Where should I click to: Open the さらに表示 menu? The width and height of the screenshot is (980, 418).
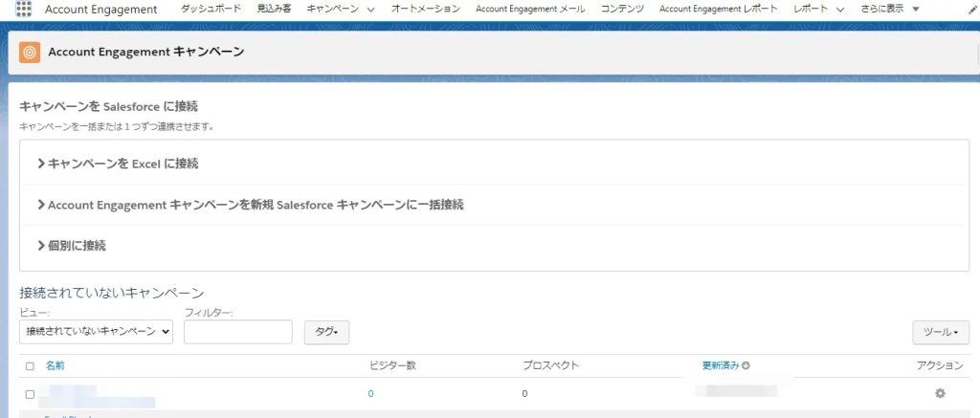889,9
